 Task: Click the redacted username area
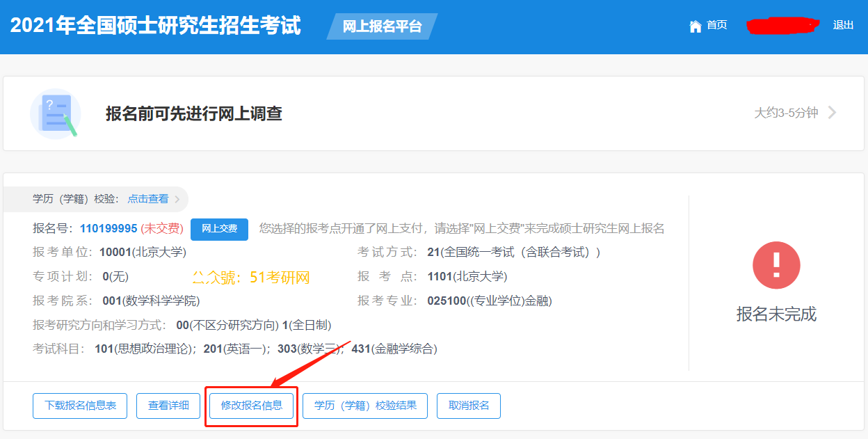[782, 25]
